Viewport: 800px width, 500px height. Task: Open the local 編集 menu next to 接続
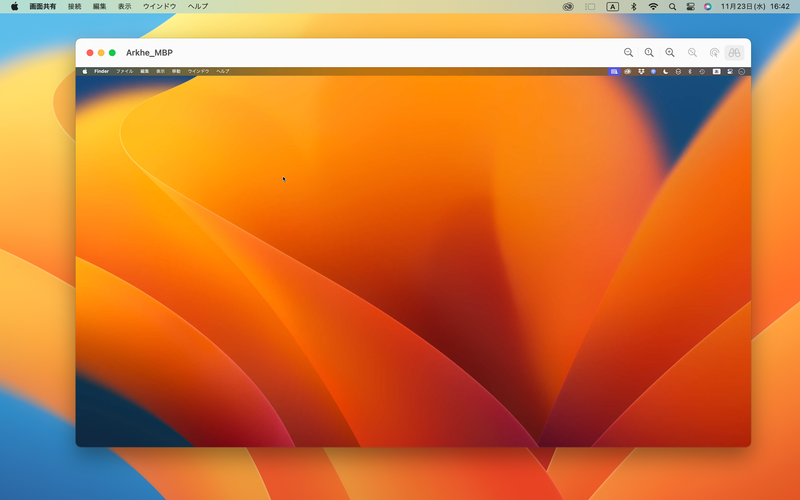(99, 7)
